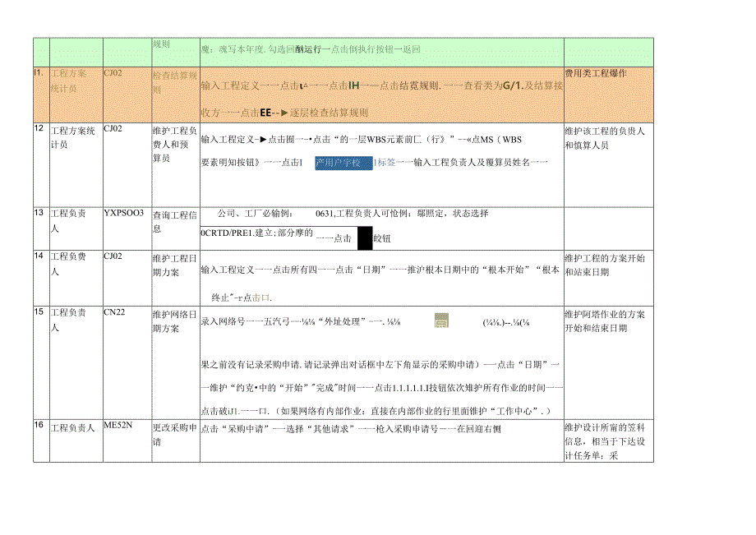Click the 'G/1' bold text in row 11
This screenshot has height=535, width=756.
tap(511, 87)
